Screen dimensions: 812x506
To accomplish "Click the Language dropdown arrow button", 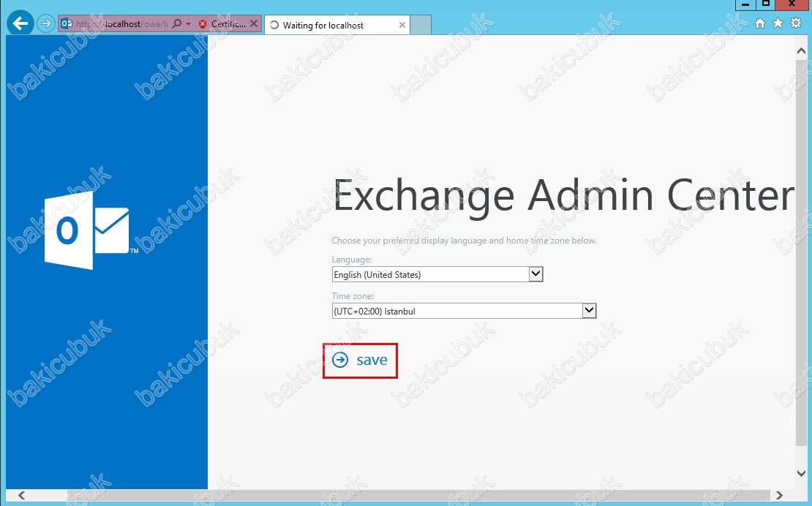I will tap(535, 274).
